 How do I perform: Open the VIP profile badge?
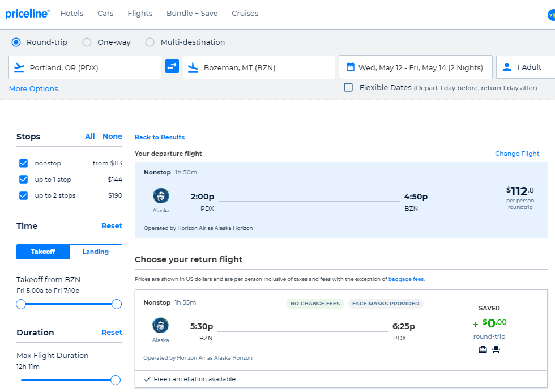click(551, 15)
